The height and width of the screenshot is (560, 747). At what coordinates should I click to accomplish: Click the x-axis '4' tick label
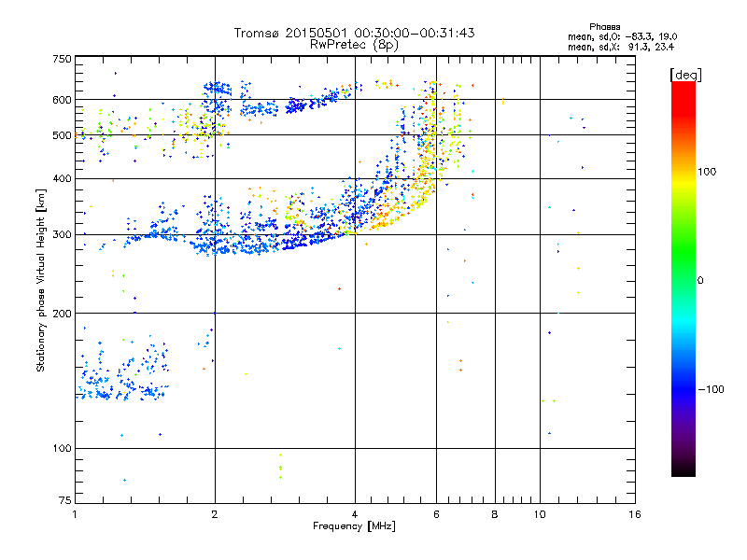[355, 514]
